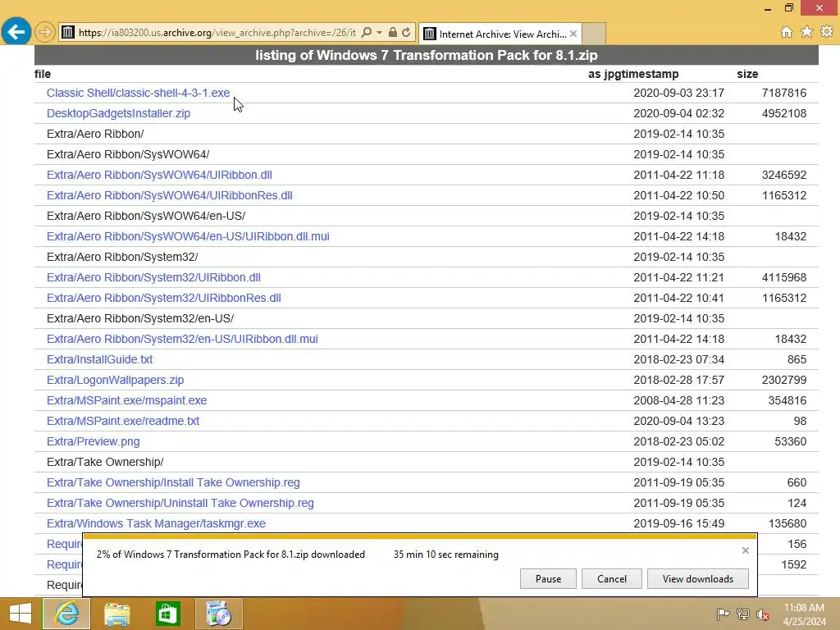Viewport: 840px width, 630px height.
Task: Open Extra/LogonWallpapers.zip link
Action: coord(115,380)
